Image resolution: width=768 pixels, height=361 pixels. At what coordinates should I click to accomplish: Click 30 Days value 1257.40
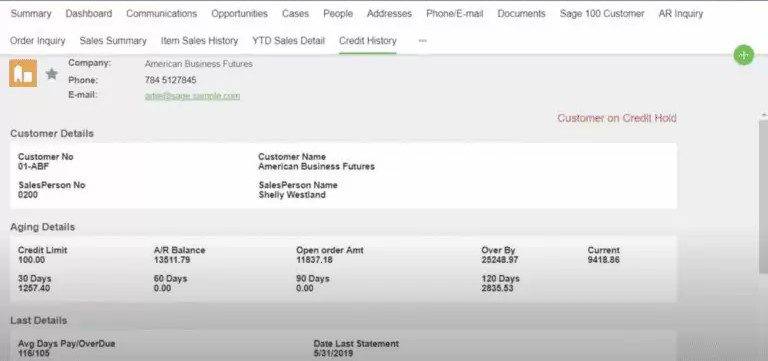(34, 289)
